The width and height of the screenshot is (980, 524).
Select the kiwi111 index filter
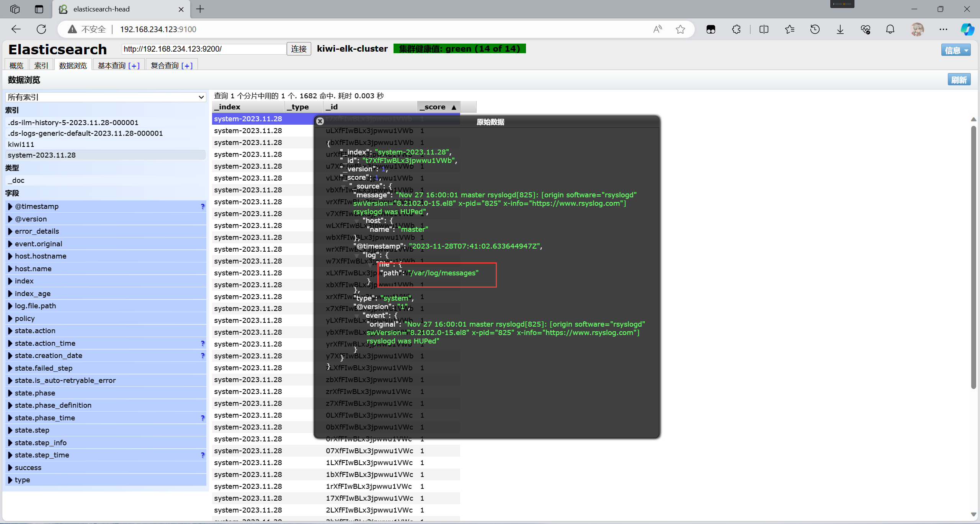[21, 144]
